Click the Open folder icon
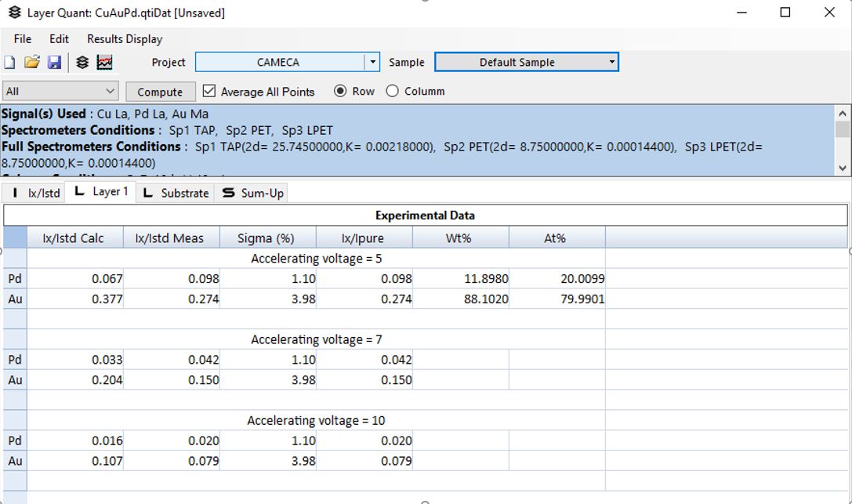Image resolution: width=852 pixels, height=504 pixels. click(x=31, y=63)
